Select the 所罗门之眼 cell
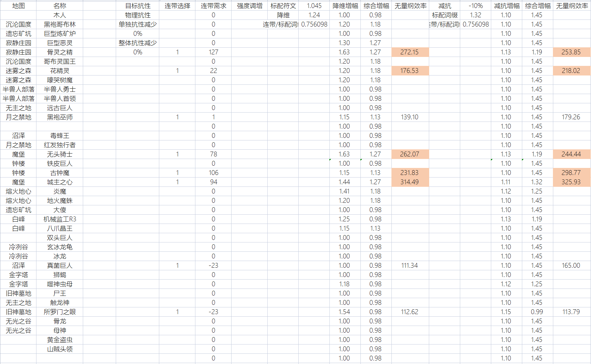Image resolution: width=591 pixels, height=364 pixels. pyautogui.click(x=60, y=312)
